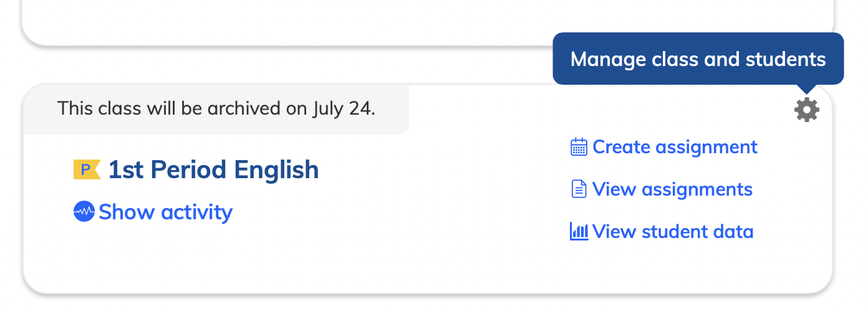Open the View assignments link
Viewport: 868px width, 314px height.
[672, 189]
